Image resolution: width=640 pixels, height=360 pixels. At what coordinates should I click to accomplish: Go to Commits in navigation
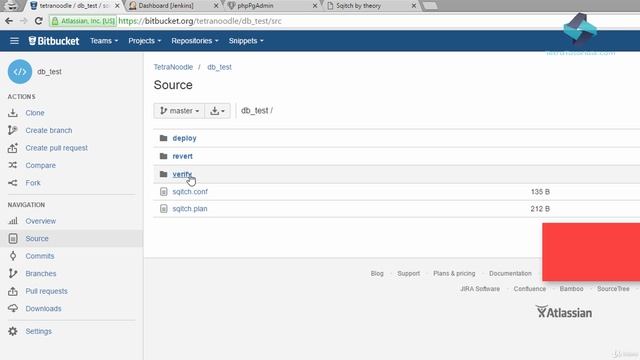point(40,256)
